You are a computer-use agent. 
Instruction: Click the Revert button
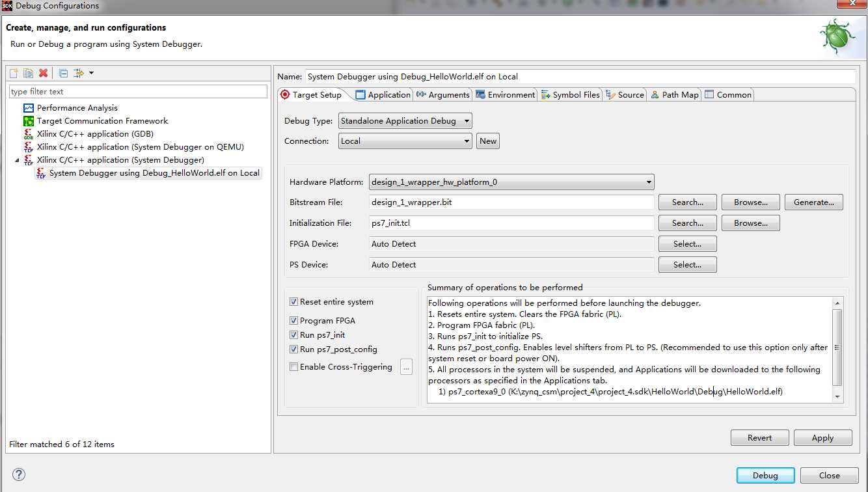(760, 438)
